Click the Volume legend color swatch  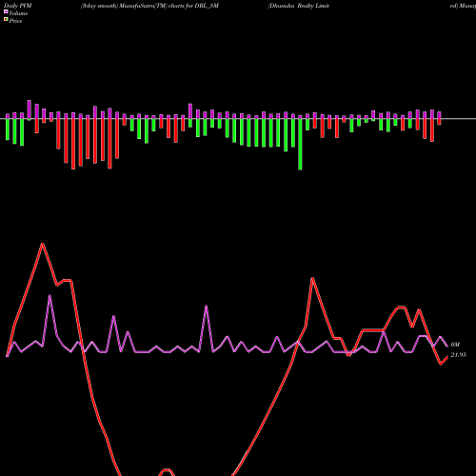(6, 11)
